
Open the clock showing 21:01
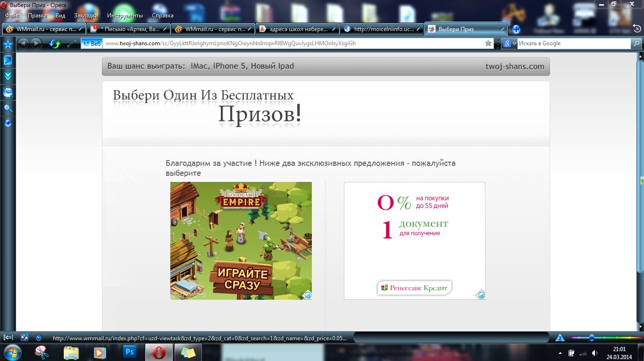[619, 353]
